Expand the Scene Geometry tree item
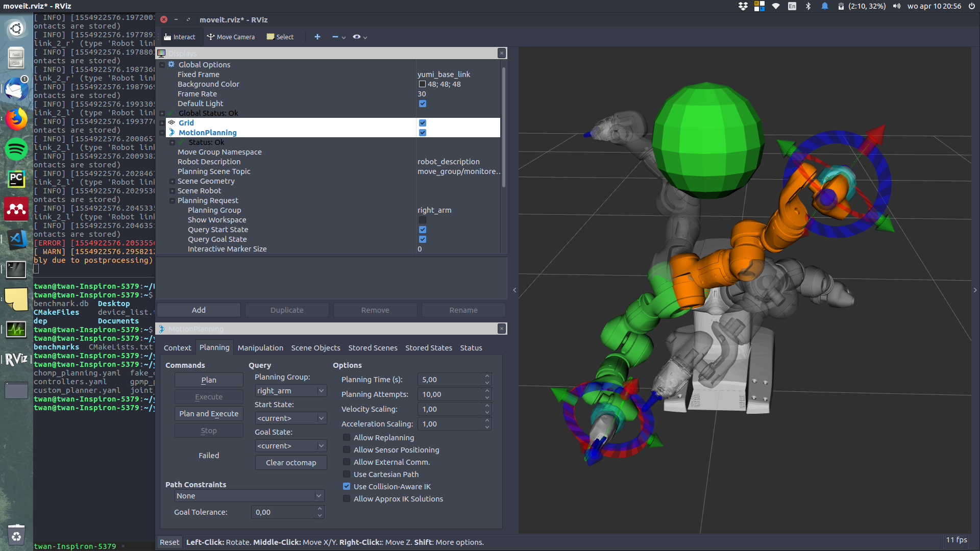The image size is (980, 551). click(x=172, y=182)
